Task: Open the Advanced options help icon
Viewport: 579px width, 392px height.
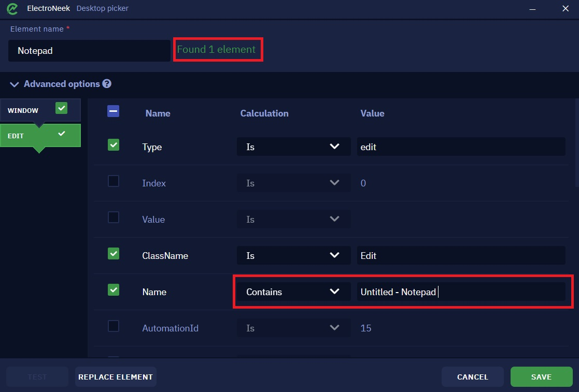Action: click(x=107, y=84)
